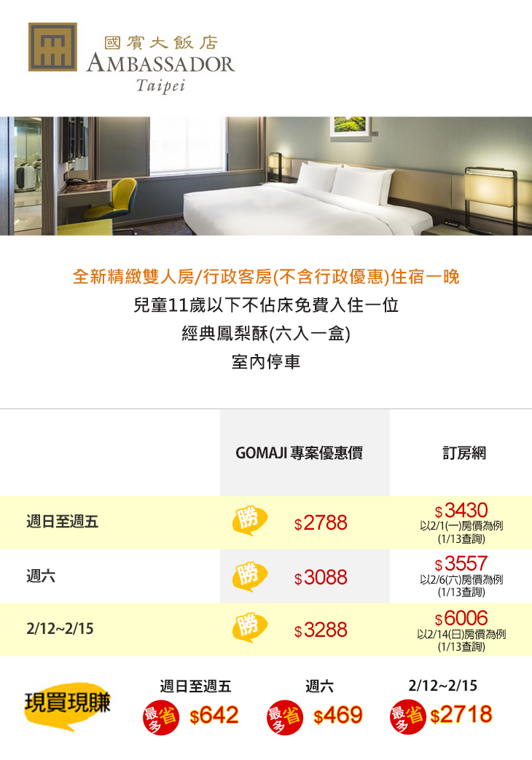The height and width of the screenshot is (760, 532).
Task: Click the $2788 GOMAJI weekday price
Action: point(321,523)
